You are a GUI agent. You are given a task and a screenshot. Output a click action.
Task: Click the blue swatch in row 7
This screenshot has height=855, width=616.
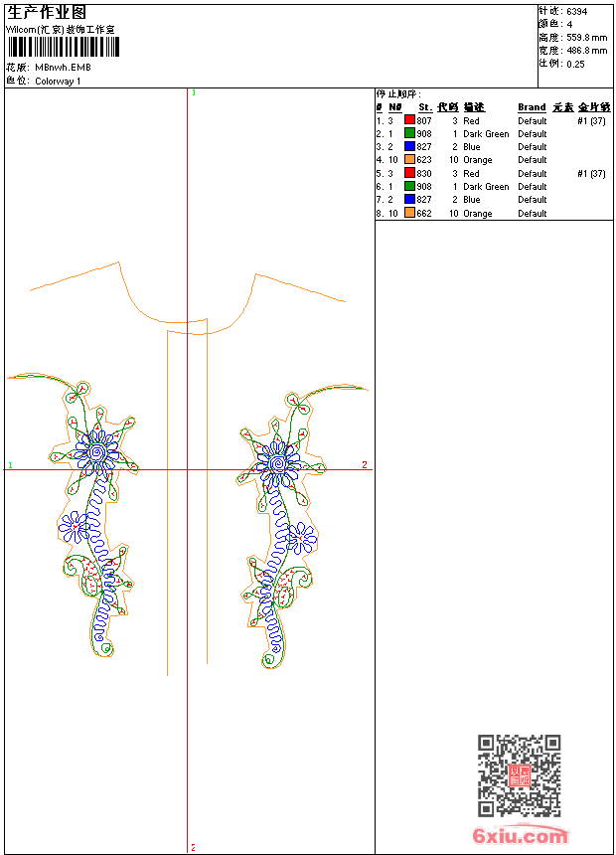409,200
